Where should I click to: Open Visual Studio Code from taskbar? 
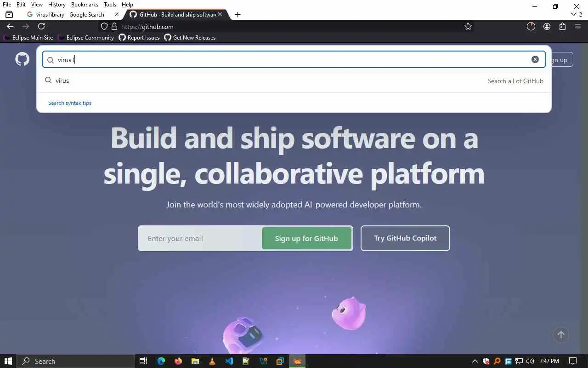coord(229,361)
